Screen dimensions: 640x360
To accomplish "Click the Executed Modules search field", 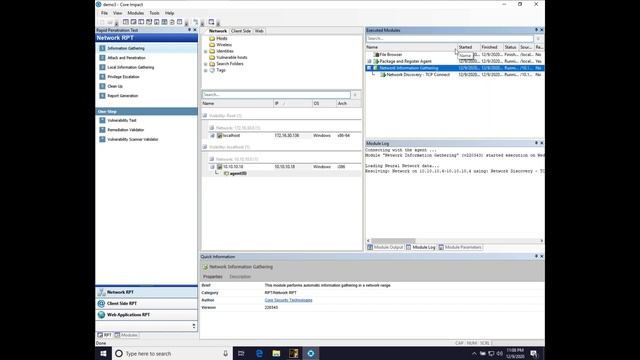I will coord(449,38).
